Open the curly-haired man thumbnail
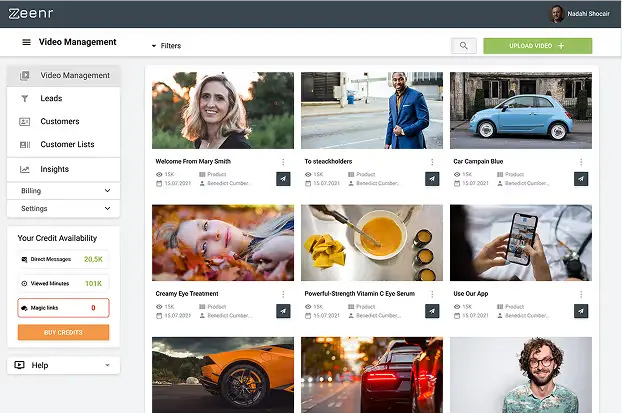The image size is (622, 414). point(521,375)
